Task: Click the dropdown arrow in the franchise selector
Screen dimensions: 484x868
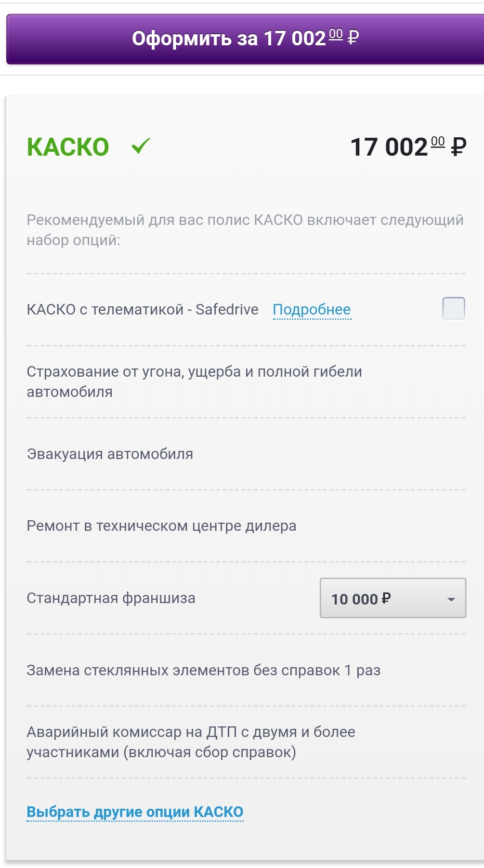Action: pos(451,599)
